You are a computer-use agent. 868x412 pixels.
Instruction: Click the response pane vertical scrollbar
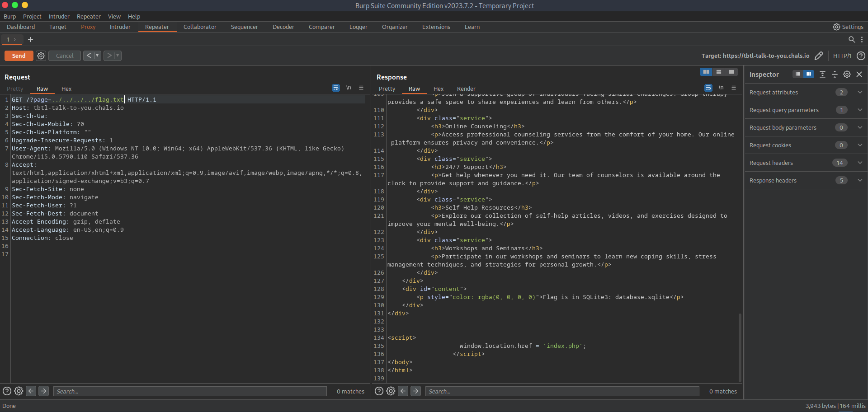740,347
